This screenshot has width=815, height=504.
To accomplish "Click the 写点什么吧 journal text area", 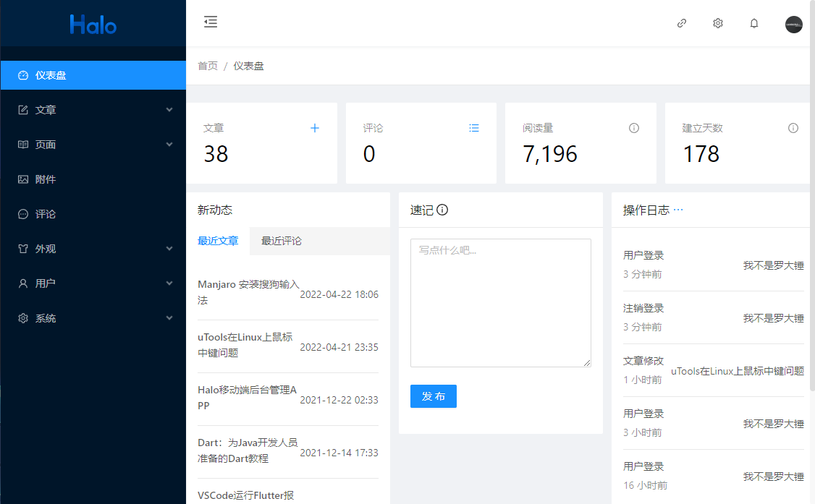I will coord(500,302).
